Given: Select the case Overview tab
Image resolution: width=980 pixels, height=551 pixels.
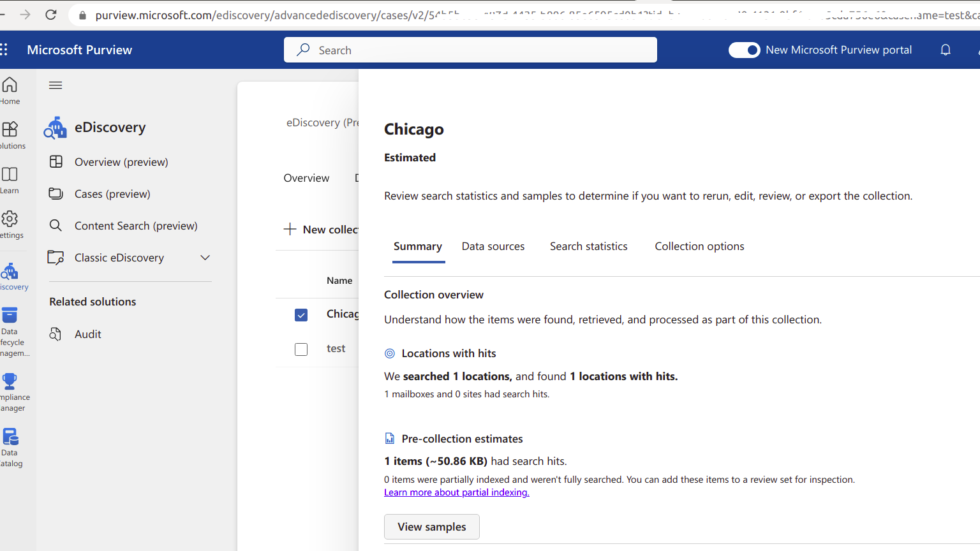Looking at the screenshot, I should (x=307, y=178).
